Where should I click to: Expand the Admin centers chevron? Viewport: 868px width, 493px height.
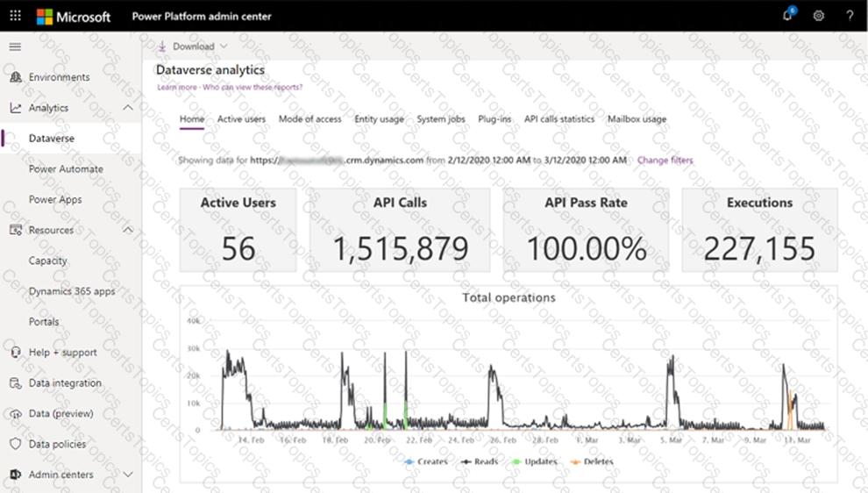[x=128, y=475]
